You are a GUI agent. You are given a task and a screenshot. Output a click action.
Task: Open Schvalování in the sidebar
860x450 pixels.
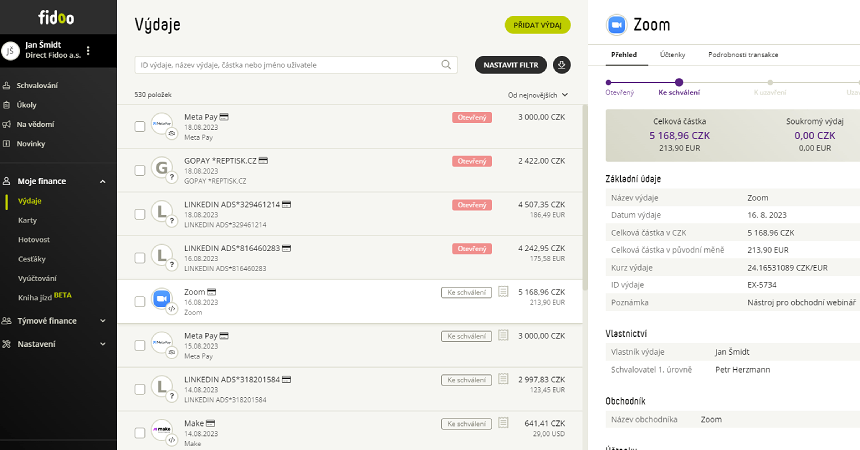pyautogui.click(x=37, y=86)
